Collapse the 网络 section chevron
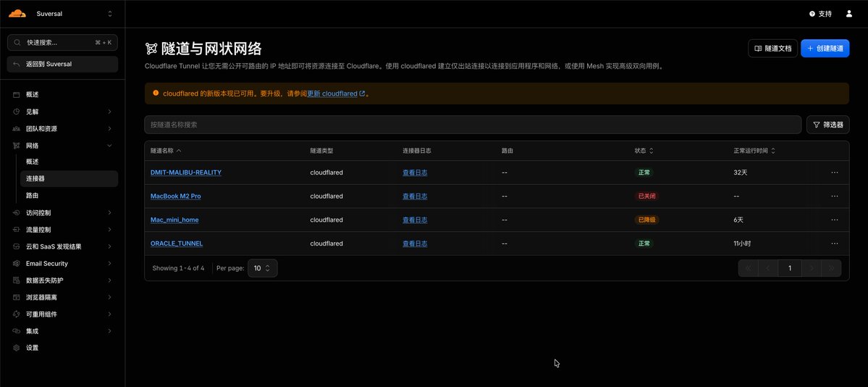This screenshot has width=868, height=387. (109, 146)
